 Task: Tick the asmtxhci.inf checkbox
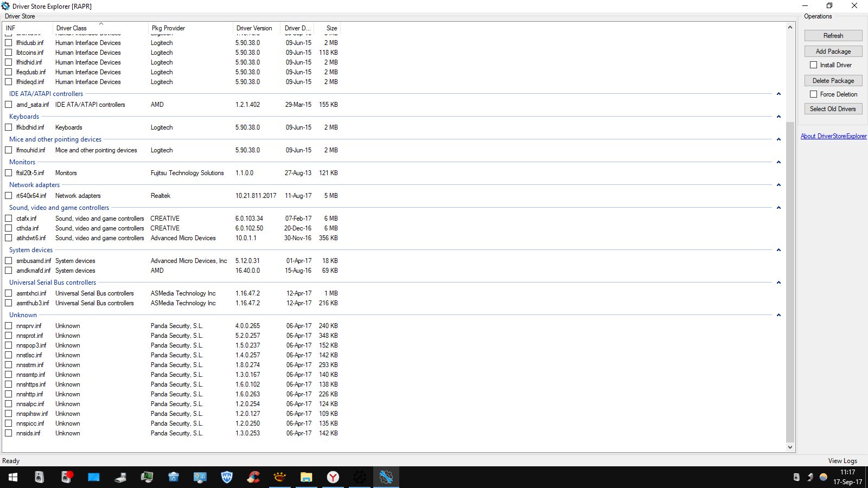coord(8,293)
